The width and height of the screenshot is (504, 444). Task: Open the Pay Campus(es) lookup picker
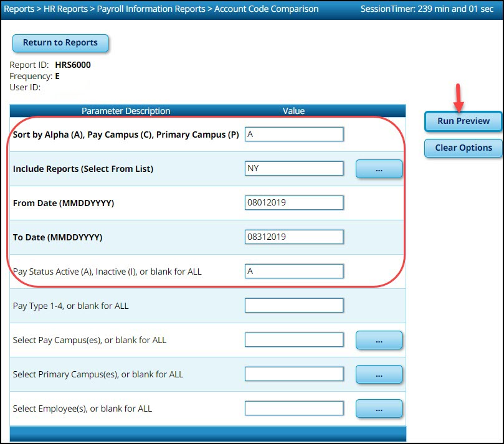pos(379,339)
